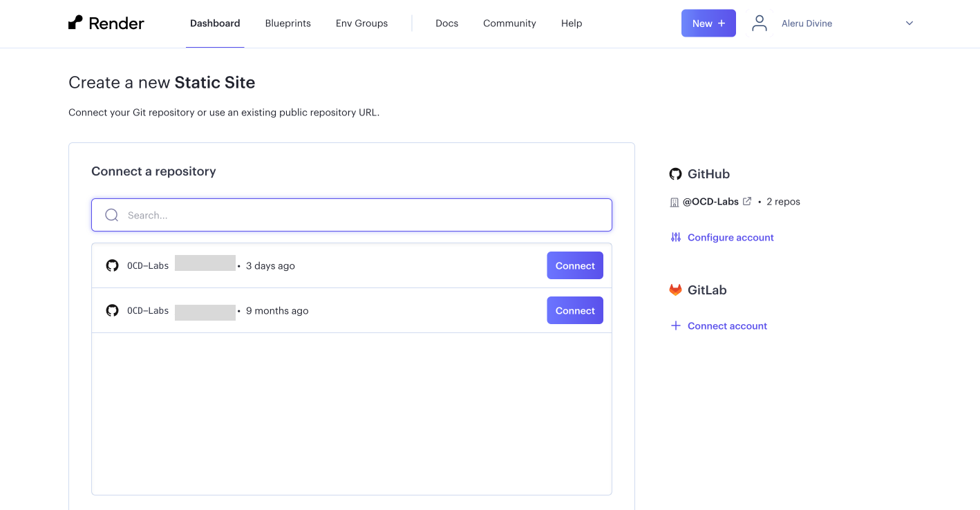
Task: Open the Docs link
Action: [x=446, y=23]
